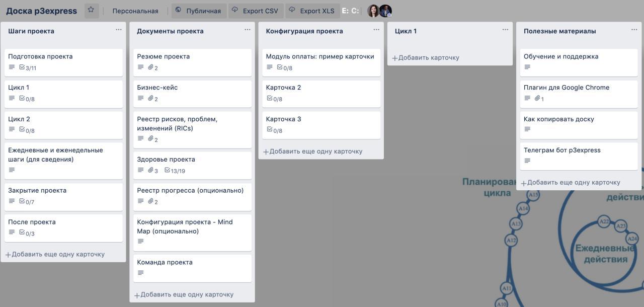This screenshot has height=307, width=644.
Task: Open Реестр рисков, проблем, изменений card
Action: 192,129
